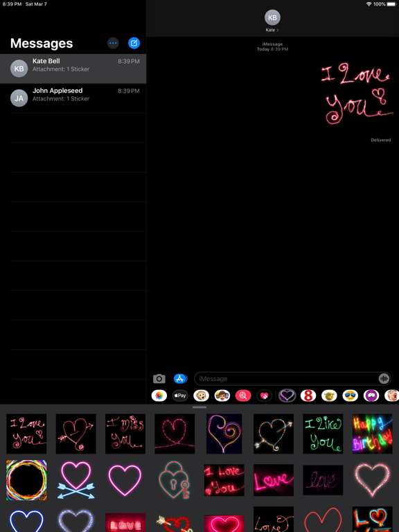This screenshot has height=532, width=399.
Task: Choose the red 'I Love You' sticker
Action: pos(224,480)
